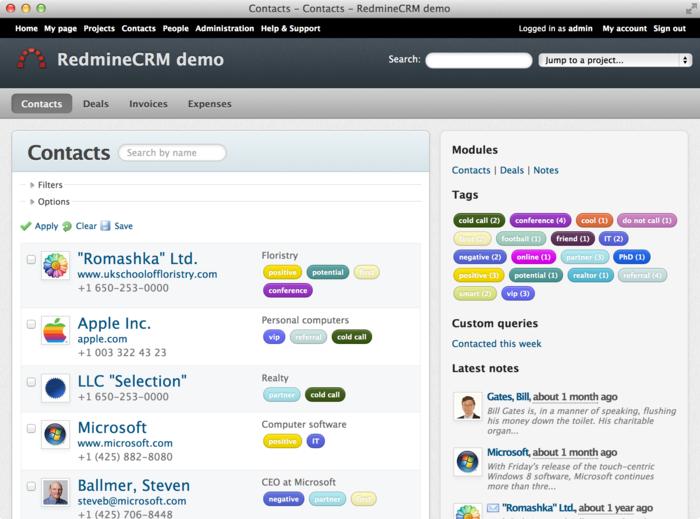Expand the Options section
Screen dimensions: 700x519
click(x=50, y=202)
